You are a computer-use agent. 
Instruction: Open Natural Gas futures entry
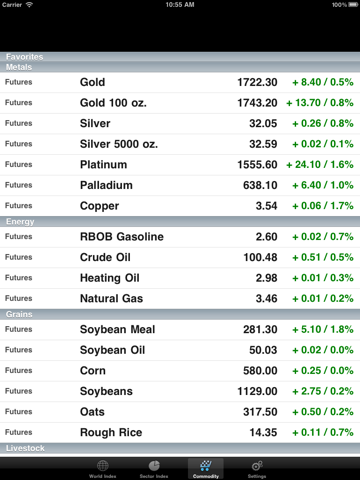180,299
